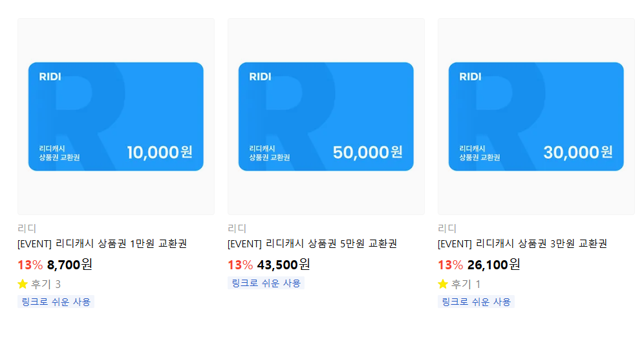The height and width of the screenshot is (339, 644).
Task: Click the 8,700원 discounted price
Action: 70,264
